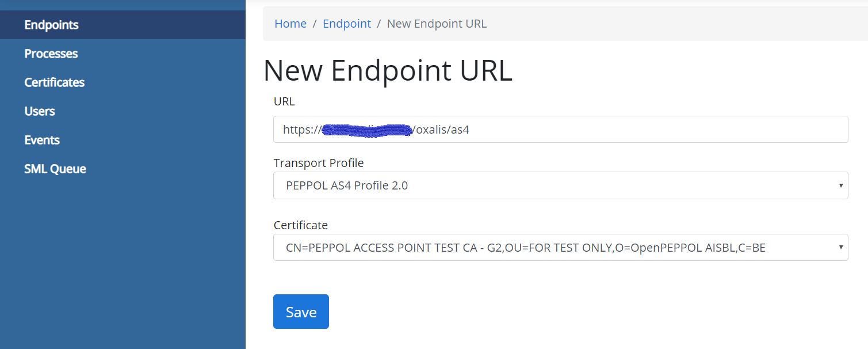Viewport: 868px width, 349px height.
Task: Click the New Endpoint URL page heading
Action: click(388, 71)
